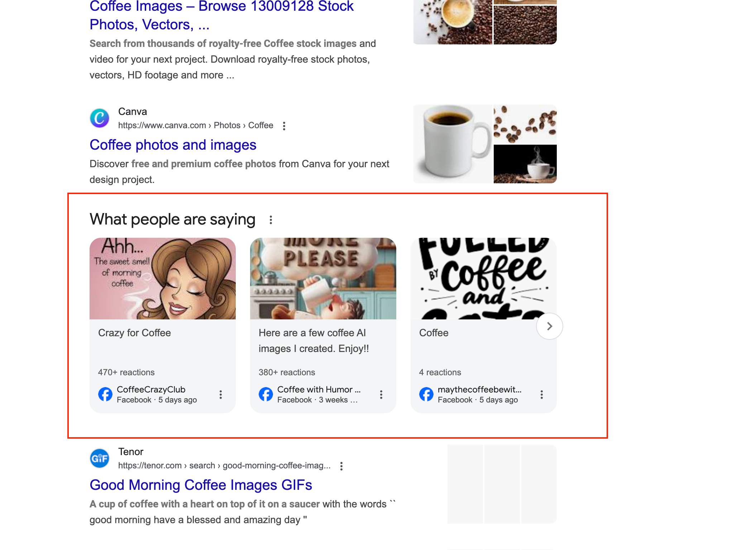Open the CoffeeCrazyClub card three-dot menu
Screen dimensions: 756x550
click(221, 395)
